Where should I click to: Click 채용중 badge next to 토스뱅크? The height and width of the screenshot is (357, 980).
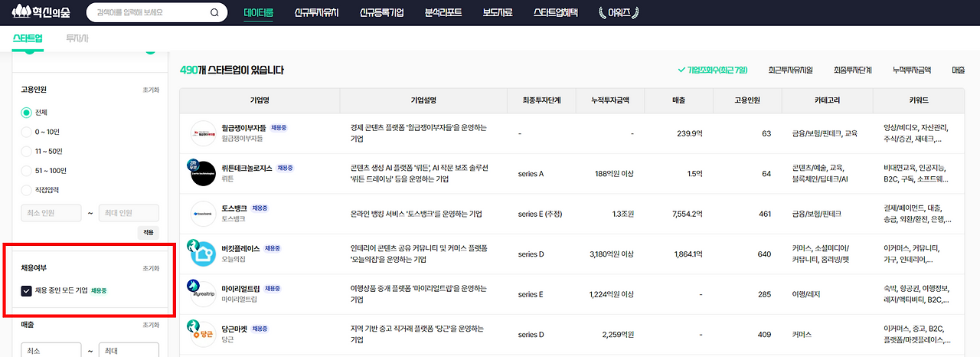(x=259, y=208)
